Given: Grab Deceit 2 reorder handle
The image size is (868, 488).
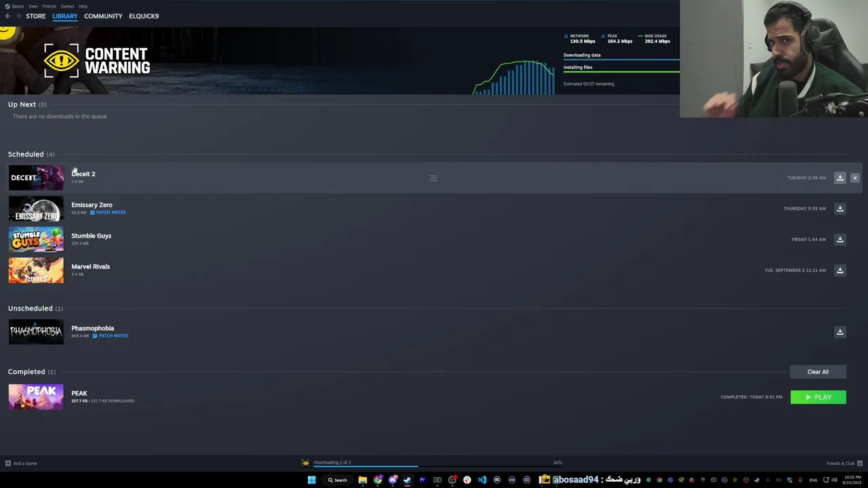Looking at the screenshot, I should point(433,178).
